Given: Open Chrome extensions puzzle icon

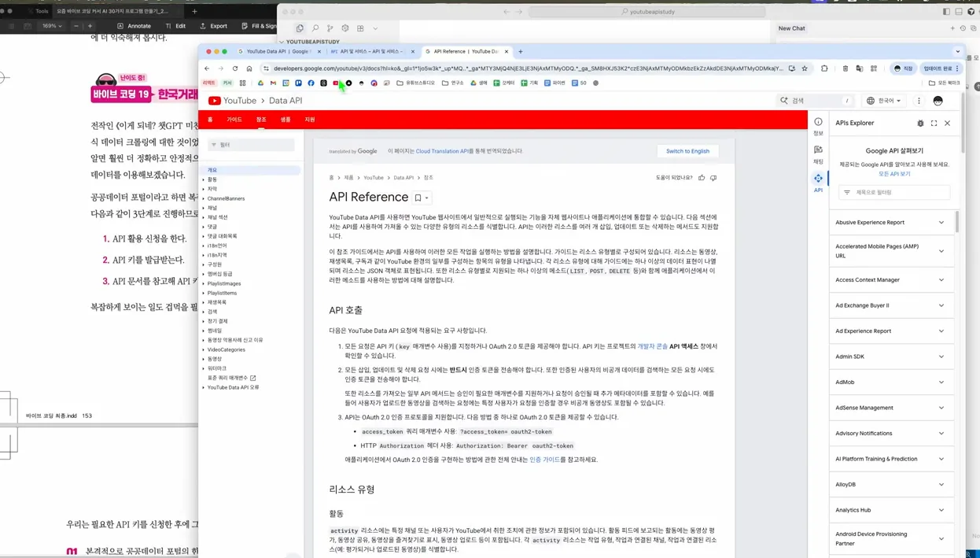Looking at the screenshot, I should (x=824, y=68).
